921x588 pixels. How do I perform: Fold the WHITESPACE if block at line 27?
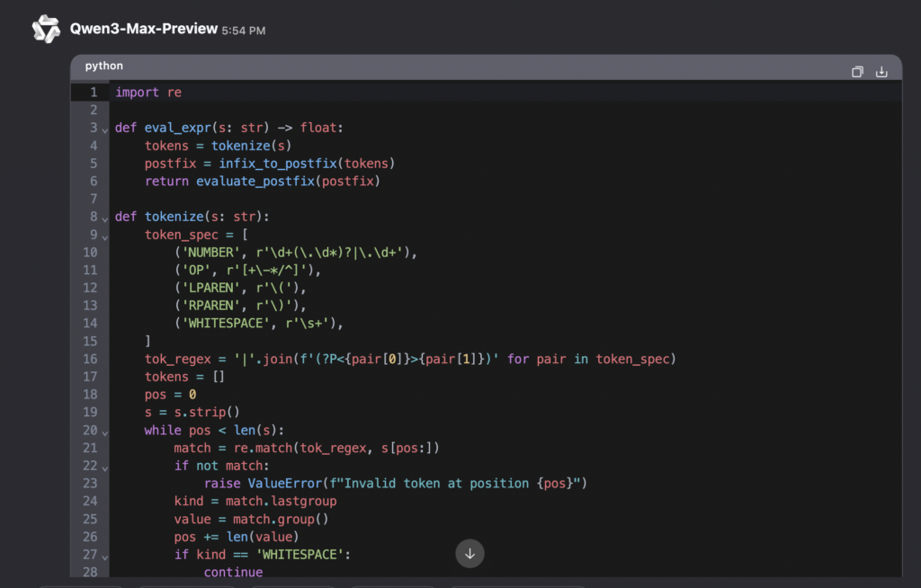point(105,557)
